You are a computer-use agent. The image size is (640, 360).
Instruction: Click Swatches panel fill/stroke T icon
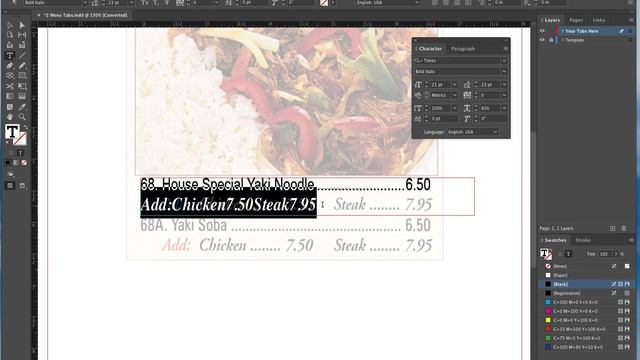(x=546, y=254)
